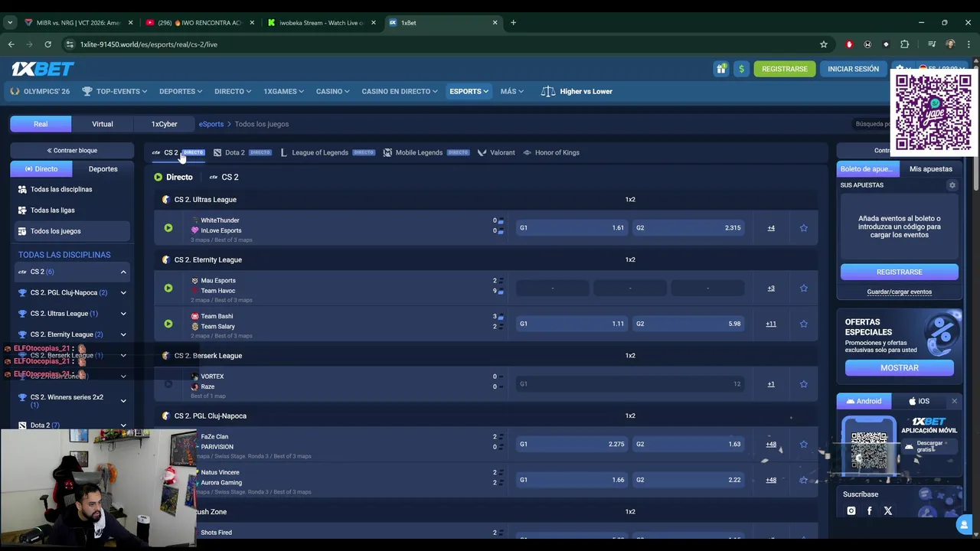
Task: Open bet slip settings gear
Action: [x=952, y=185]
